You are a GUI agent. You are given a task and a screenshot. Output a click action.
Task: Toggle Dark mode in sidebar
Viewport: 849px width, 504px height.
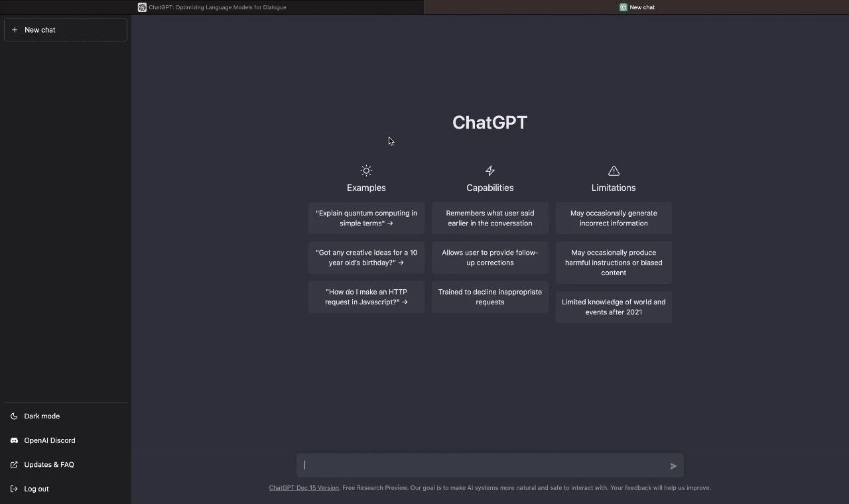pos(66,416)
